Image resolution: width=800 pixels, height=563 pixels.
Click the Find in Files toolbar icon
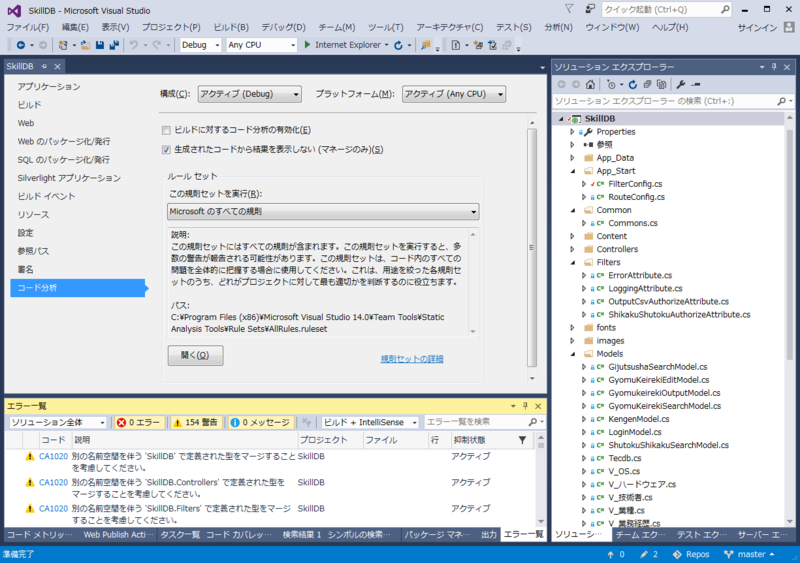pyautogui.click(x=425, y=45)
